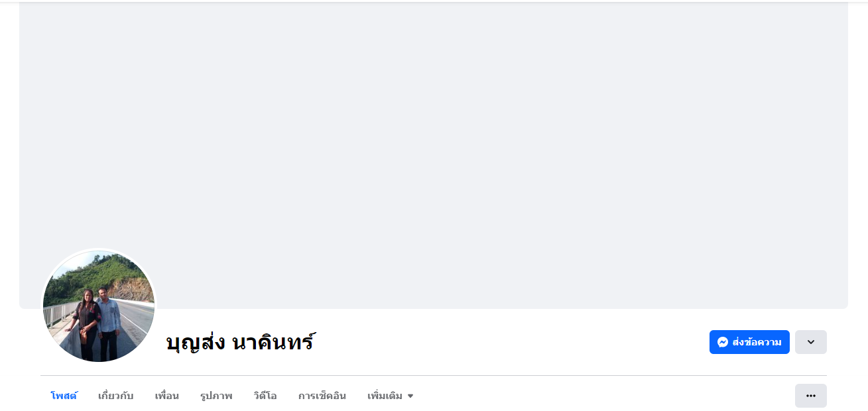Click the man standing in profile photo
The image size is (868, 411).
coord(108,323)
